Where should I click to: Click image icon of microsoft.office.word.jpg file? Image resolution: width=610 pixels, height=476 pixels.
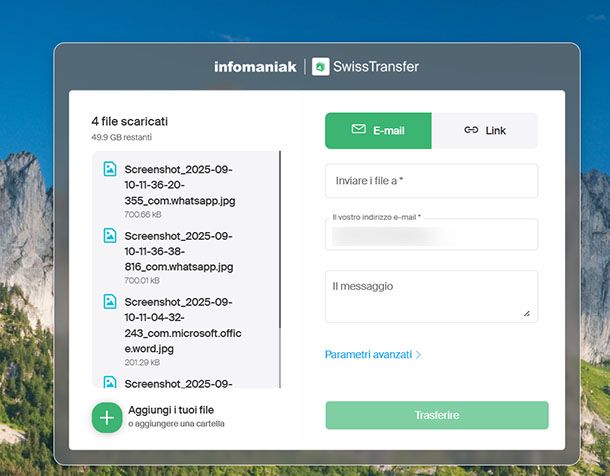pos(110,302)
